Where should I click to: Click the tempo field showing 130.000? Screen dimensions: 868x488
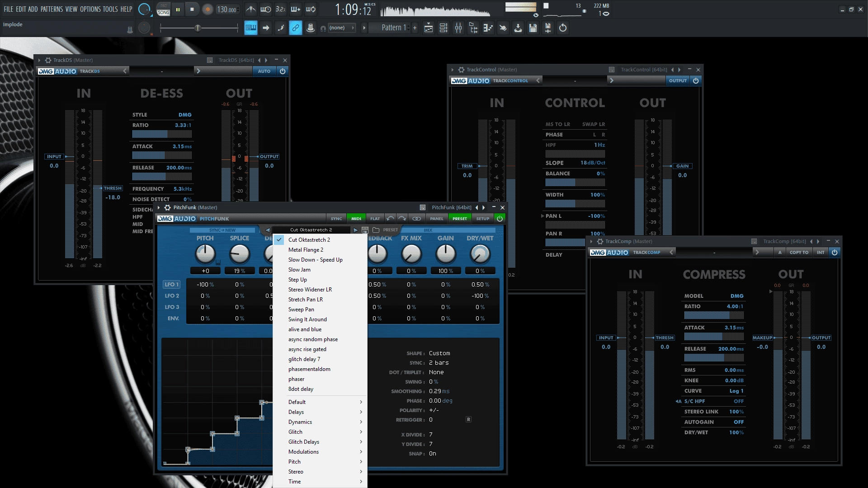227,9
